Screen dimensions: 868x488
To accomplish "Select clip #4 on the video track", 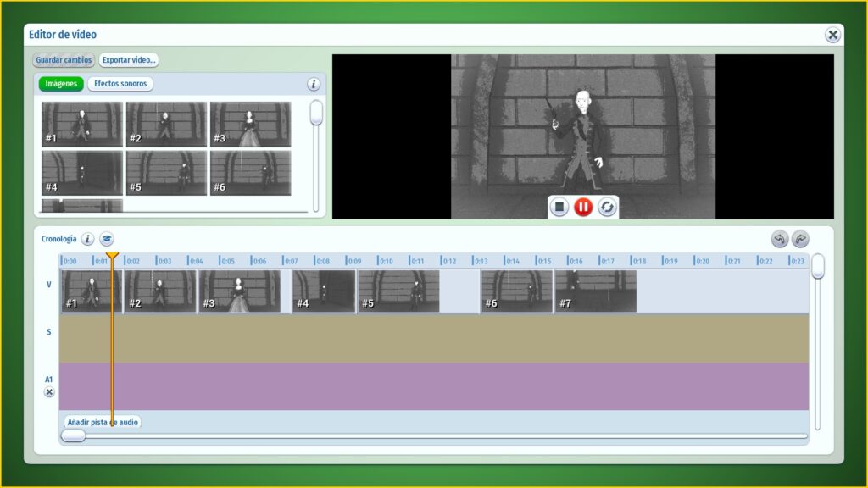I will (324, 291).
